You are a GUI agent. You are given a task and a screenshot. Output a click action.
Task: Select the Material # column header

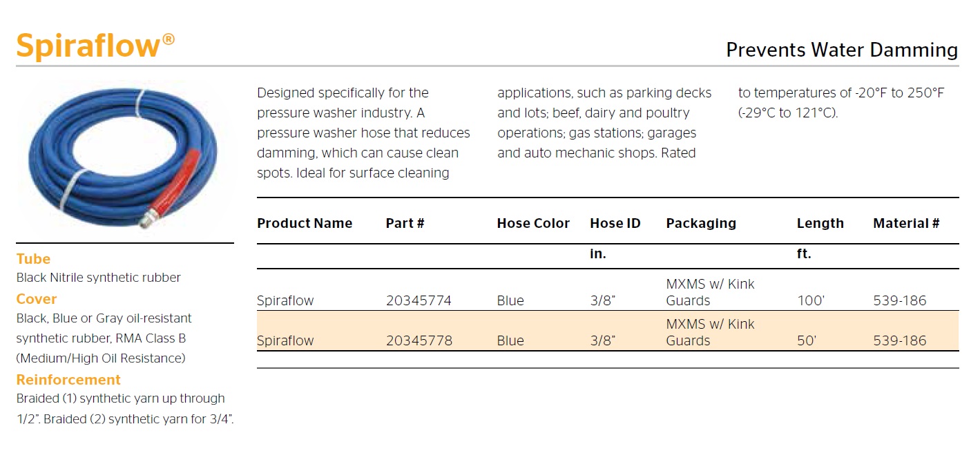coord(906,223)
